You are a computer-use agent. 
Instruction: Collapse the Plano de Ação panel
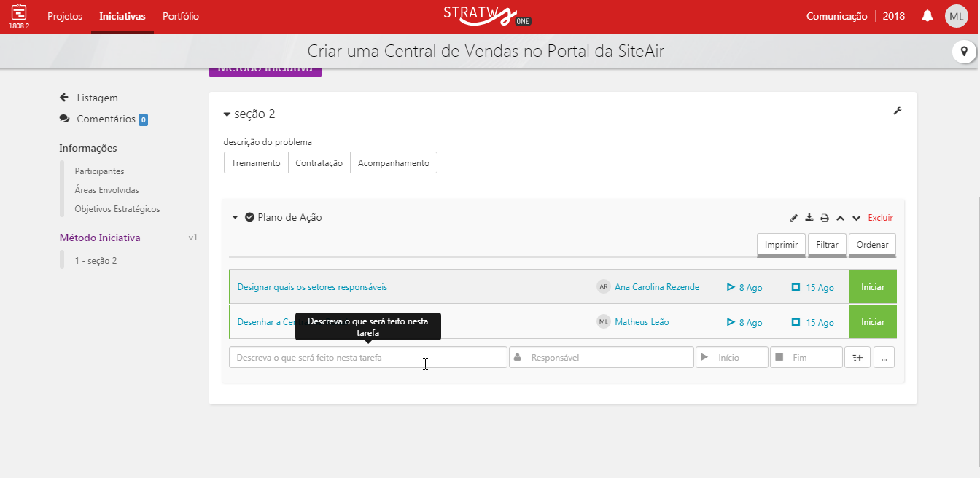[x=235, y=217]
